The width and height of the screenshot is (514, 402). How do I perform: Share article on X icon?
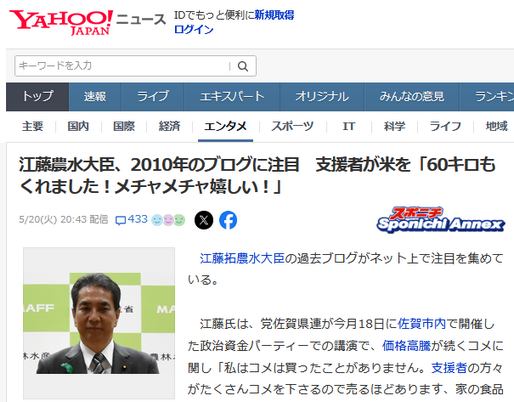[x=204, y=220]
